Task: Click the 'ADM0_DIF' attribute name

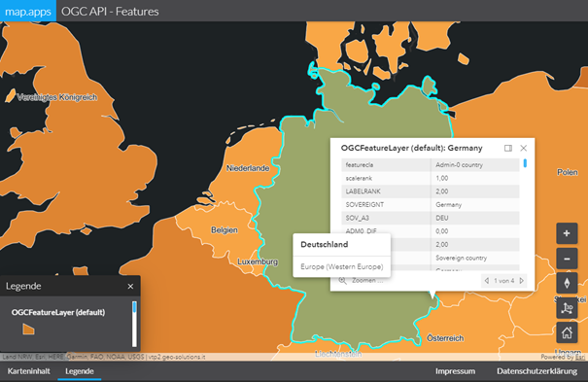Action: pos(361,231)
